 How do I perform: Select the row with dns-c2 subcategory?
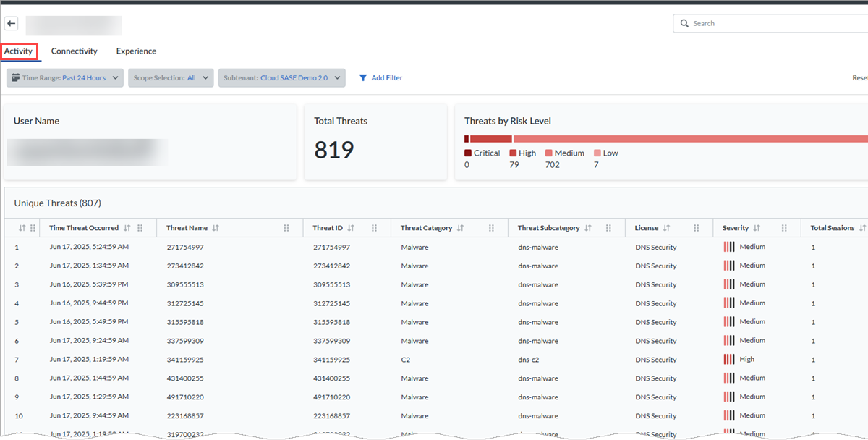434,360
